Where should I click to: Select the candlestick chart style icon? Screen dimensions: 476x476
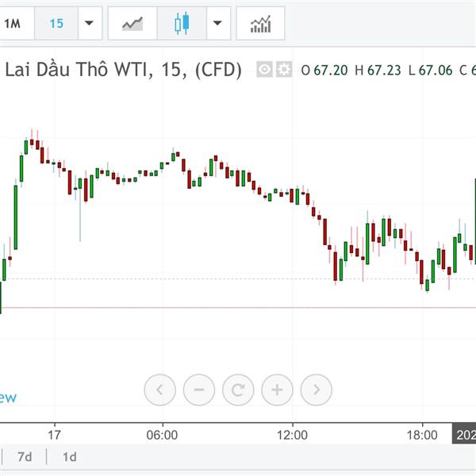182,23
